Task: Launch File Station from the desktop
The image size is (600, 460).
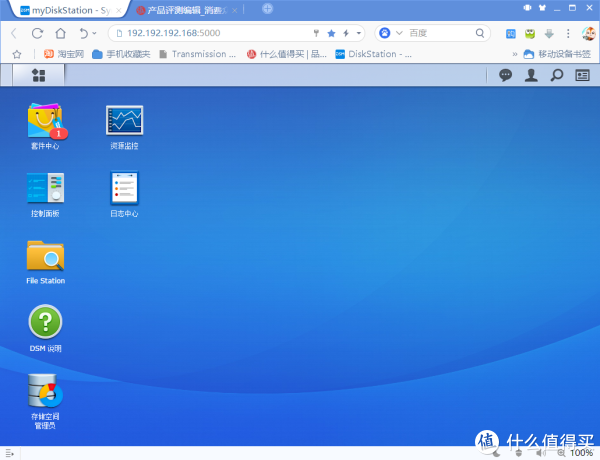Action: point(45,257)
